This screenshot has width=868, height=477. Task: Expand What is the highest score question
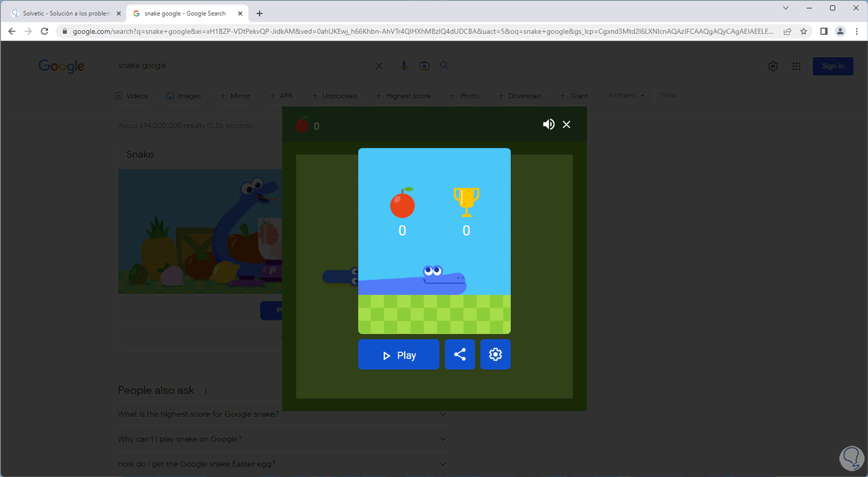pos(282,414)
